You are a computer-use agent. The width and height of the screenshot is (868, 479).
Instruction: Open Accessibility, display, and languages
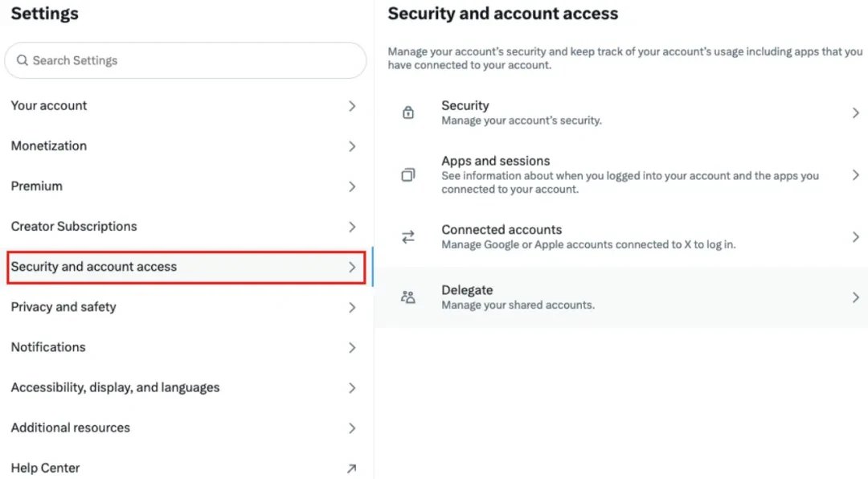(115, 387)
